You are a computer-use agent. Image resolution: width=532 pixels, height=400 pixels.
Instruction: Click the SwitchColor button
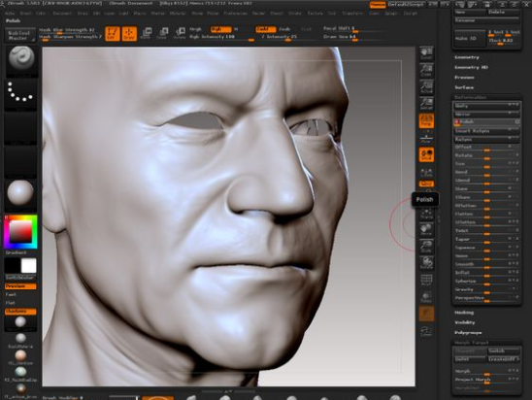[20, 278]
